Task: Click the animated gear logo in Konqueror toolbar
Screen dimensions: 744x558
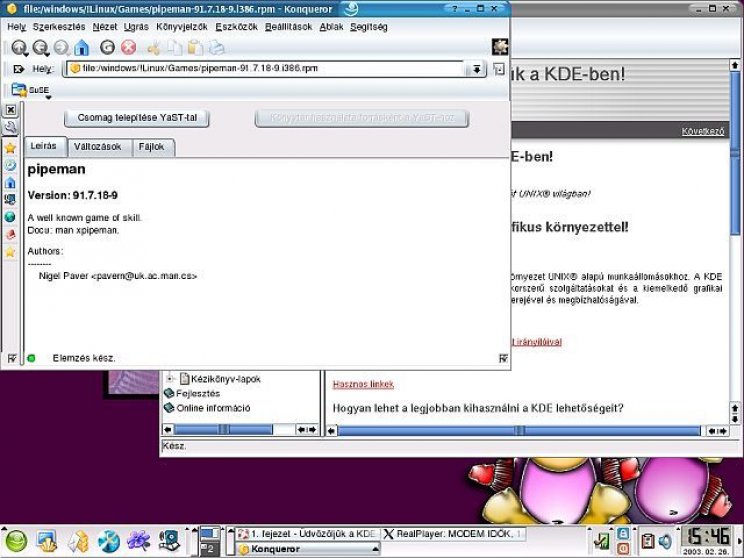Action: coord(500,47)
